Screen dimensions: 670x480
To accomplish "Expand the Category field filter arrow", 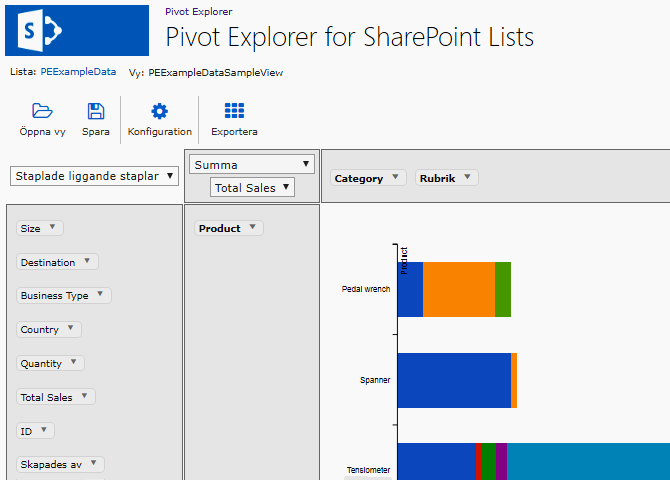I will click(395, 177).
